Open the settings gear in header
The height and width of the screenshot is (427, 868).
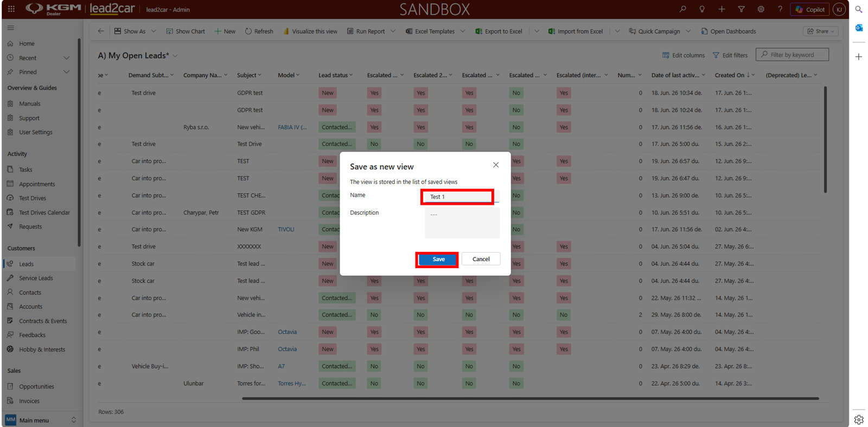761,9
